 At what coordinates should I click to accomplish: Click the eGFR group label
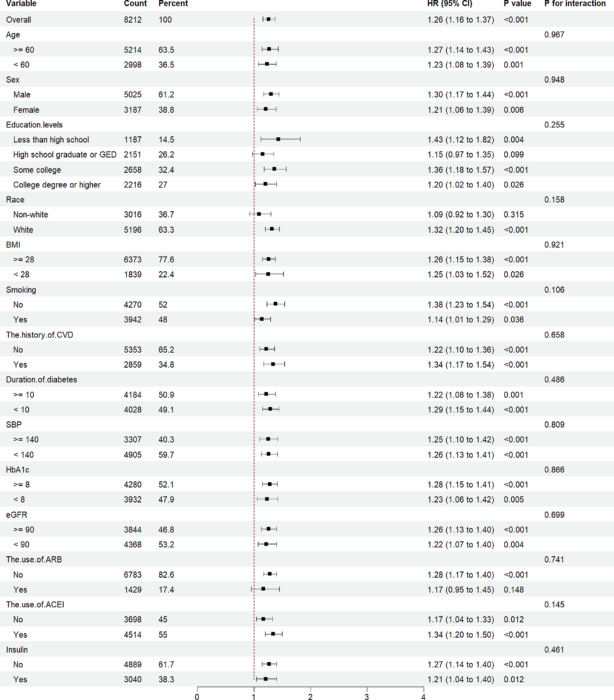pyautogui.click(x=17, y=515)
